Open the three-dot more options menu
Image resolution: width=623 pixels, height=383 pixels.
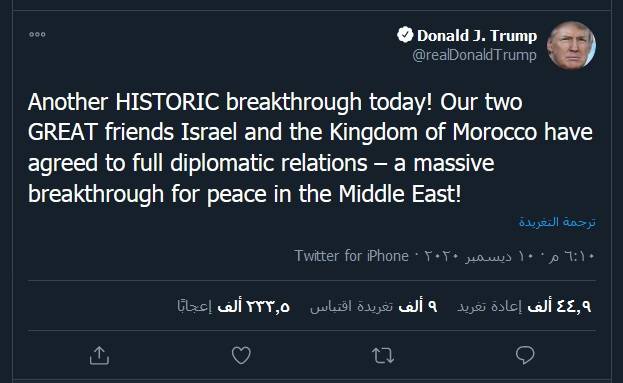click(37, 35)
